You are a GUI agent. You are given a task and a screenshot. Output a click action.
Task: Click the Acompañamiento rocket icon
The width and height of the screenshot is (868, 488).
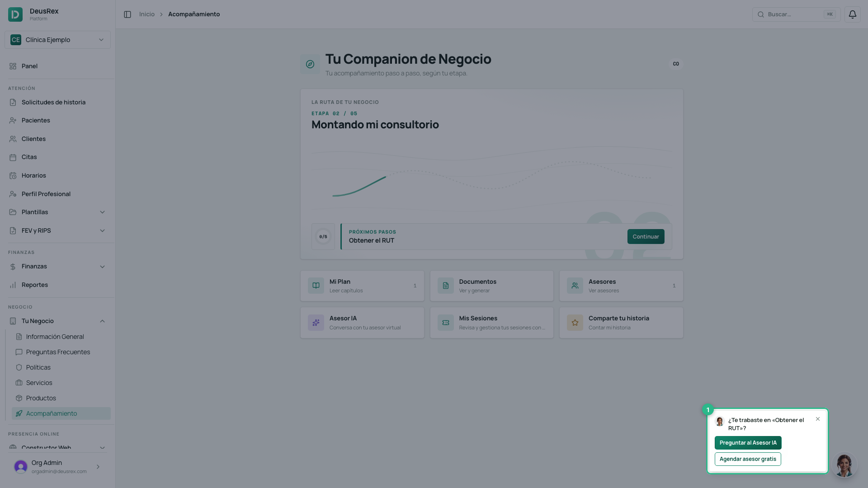point(19,413)
